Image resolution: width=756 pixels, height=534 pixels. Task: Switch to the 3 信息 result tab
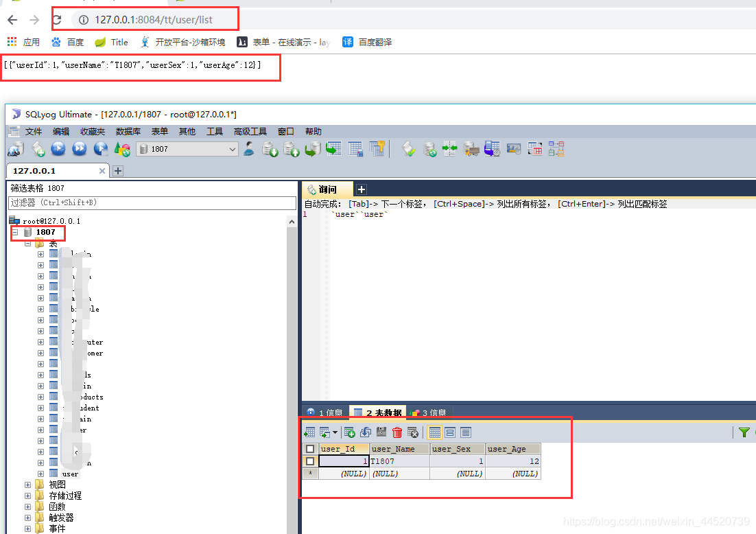[428, 413]
